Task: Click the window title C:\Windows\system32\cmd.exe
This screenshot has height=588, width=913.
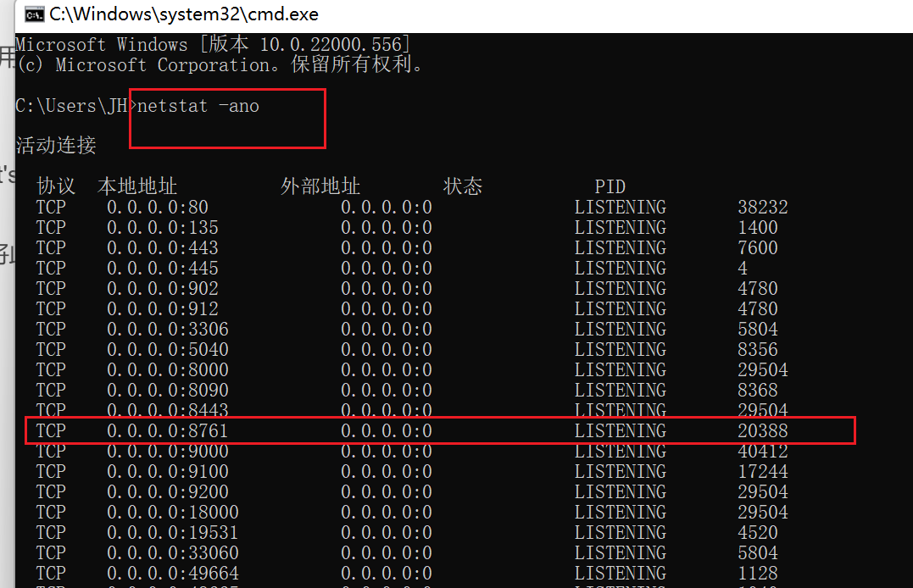Action: click(184, 14)
